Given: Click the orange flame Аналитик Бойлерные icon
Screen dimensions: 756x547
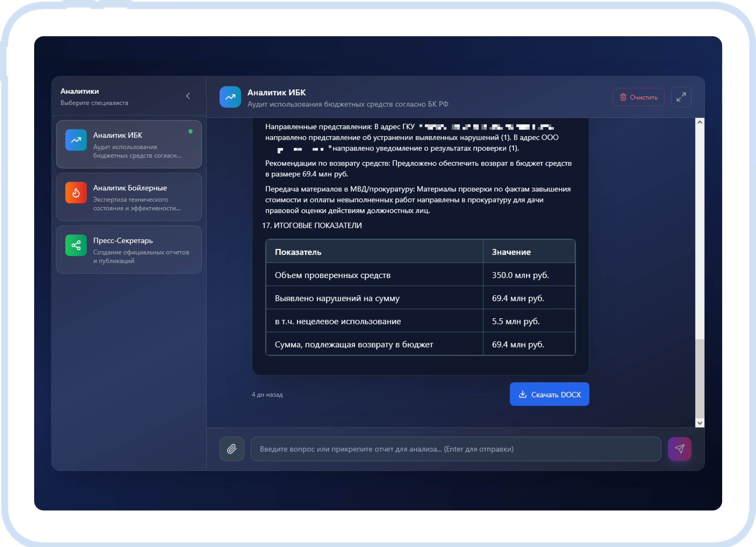Looking at the screenshot, I should coord(76,193).
